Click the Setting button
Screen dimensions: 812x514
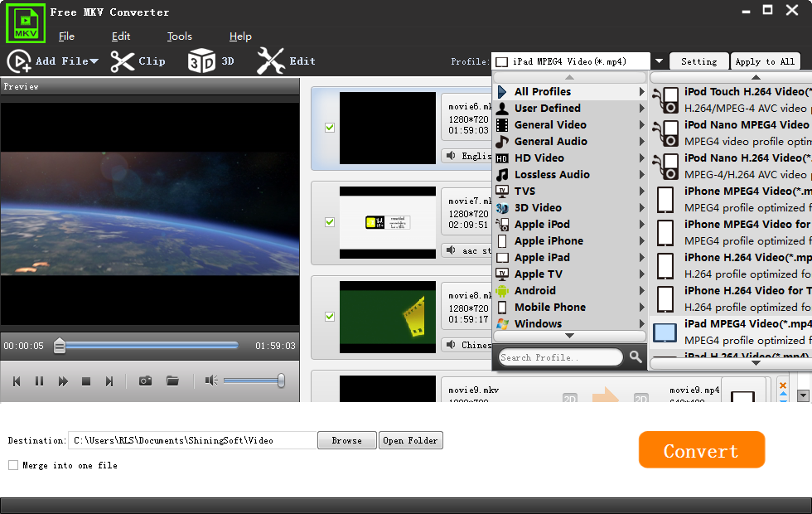(x=699, y=61)
